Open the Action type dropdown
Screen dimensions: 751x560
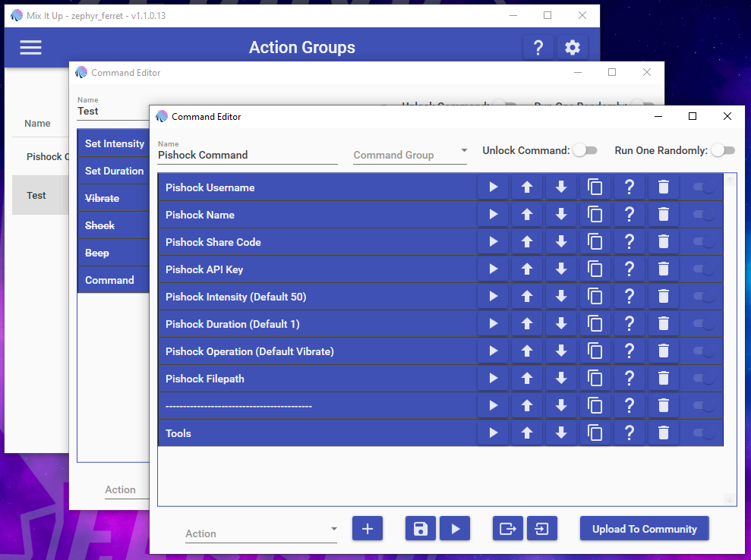coord(261,533)
